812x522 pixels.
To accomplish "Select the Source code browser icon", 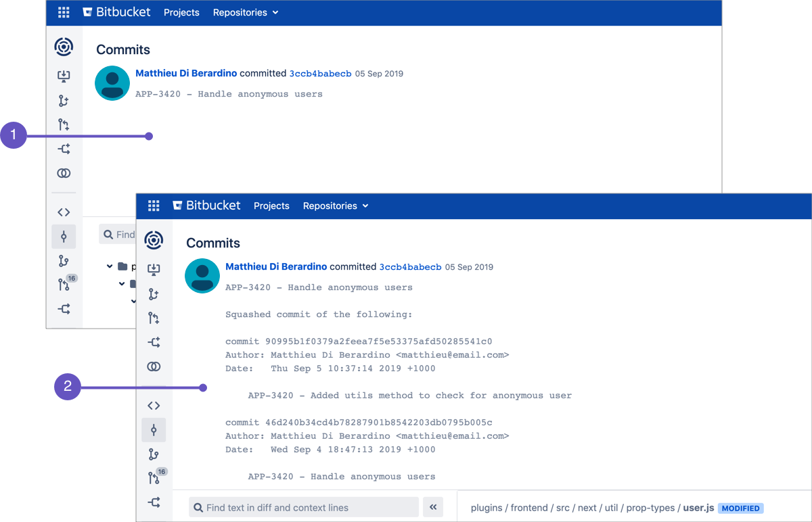I will click(154, 405).
